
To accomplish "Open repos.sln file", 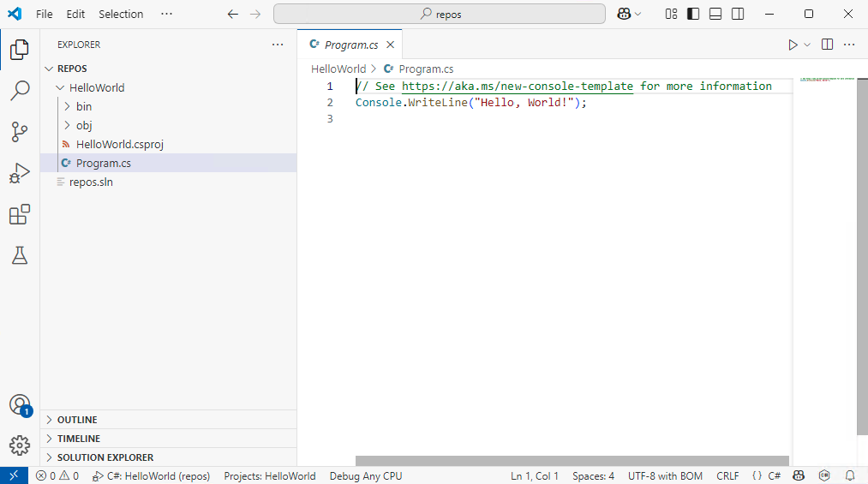I will (x=169, y=182).
